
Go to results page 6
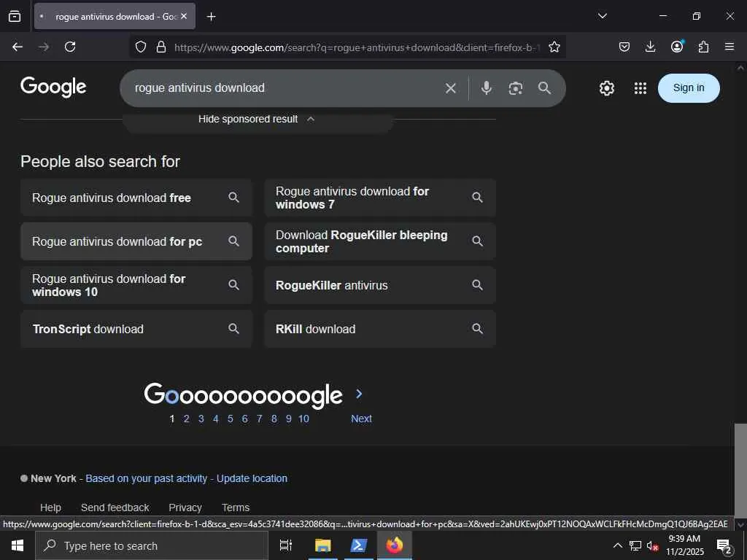(x=245, y=419)
